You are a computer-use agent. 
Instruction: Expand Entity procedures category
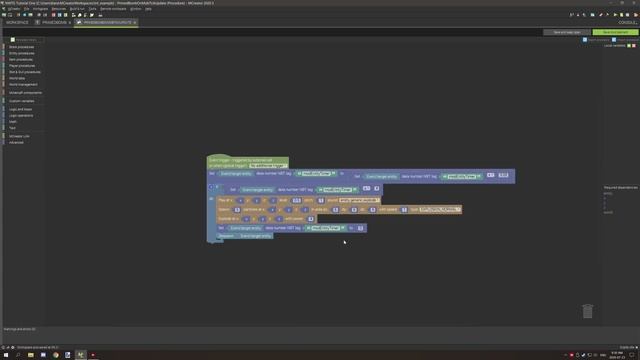22,53
